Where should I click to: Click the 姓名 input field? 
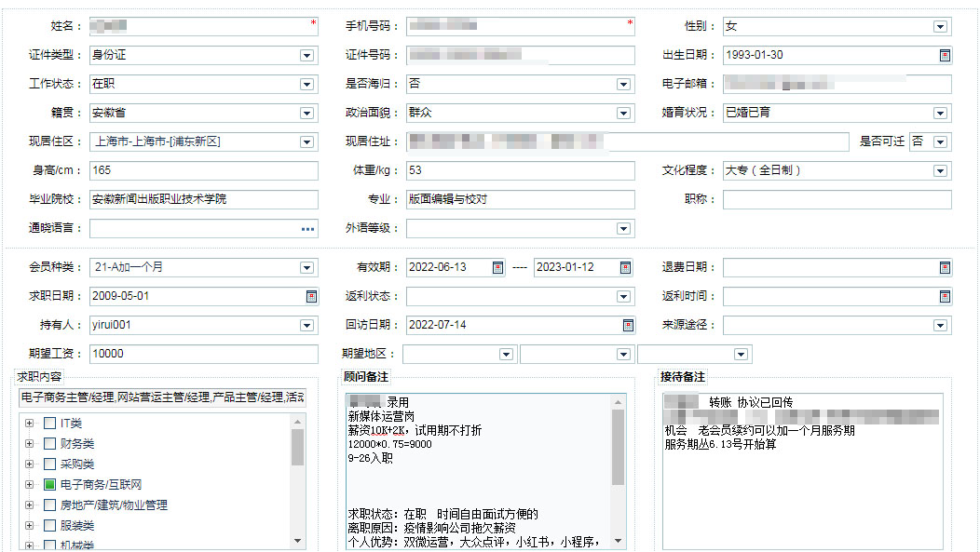(x=204, y=26)
